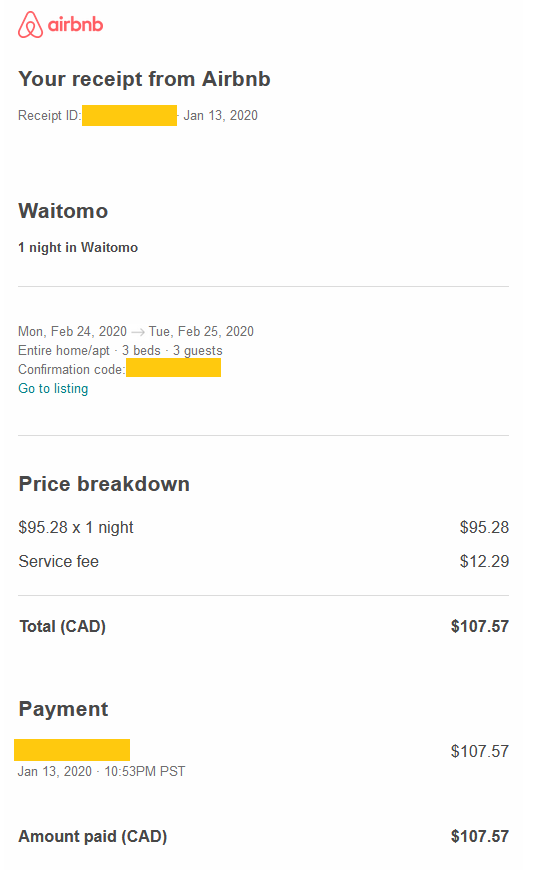Viewport: 533px width, 870px height.
Task: Click the Jan 13, 2020 receipt date
Action: 221,115
